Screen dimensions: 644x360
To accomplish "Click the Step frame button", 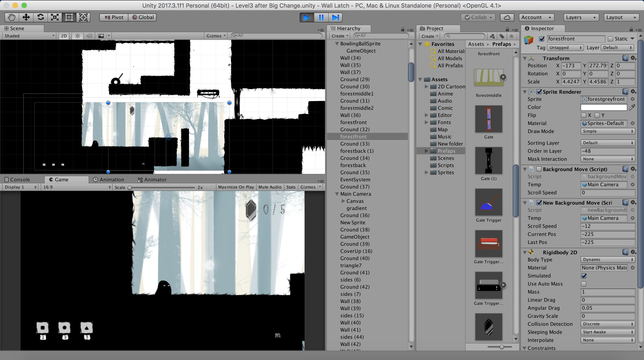I will coord(335,17).
